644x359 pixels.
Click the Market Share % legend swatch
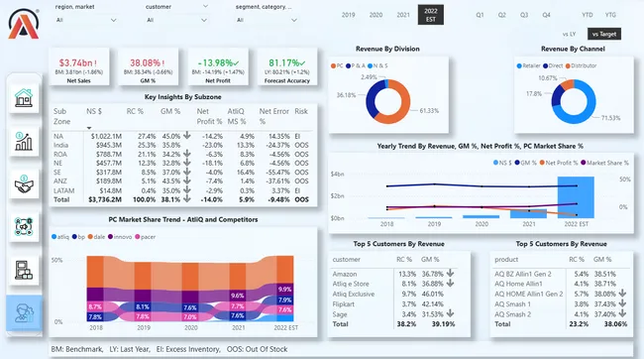pos(584,163)
